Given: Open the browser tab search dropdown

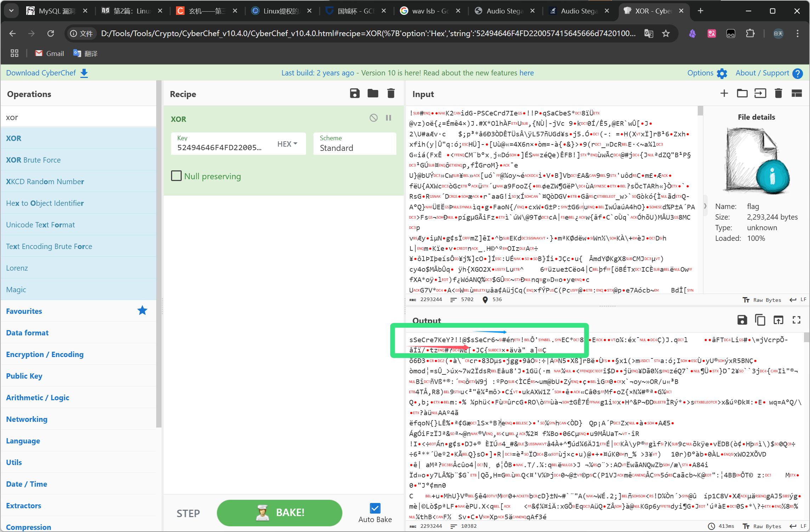Looking at the screenshot, I should [x=11, y=11].
